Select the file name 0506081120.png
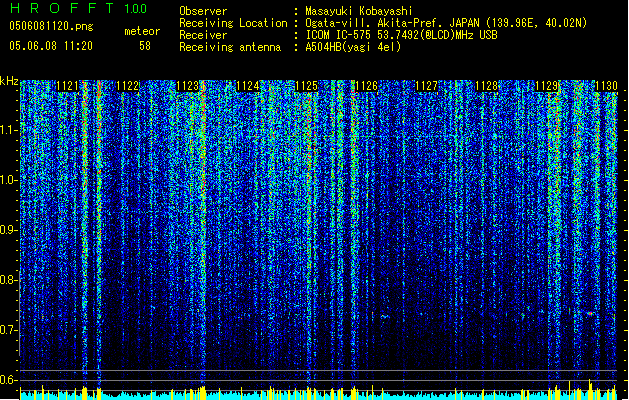The height and width of the screenshot is (400, 629). (x=51, y=26)
